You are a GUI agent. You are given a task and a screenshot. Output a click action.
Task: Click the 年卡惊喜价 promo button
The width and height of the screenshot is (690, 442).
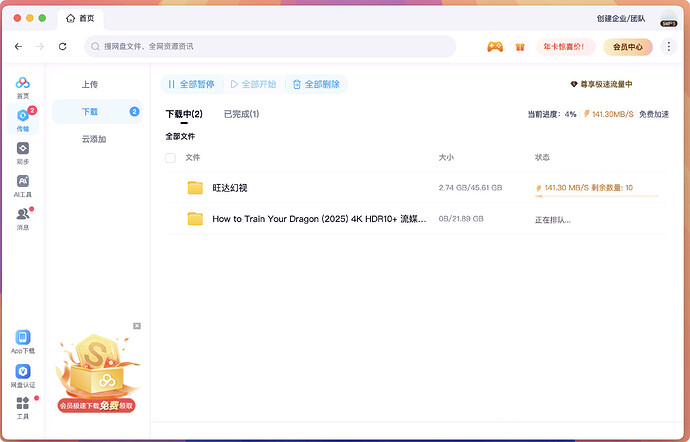coord(565,47)
